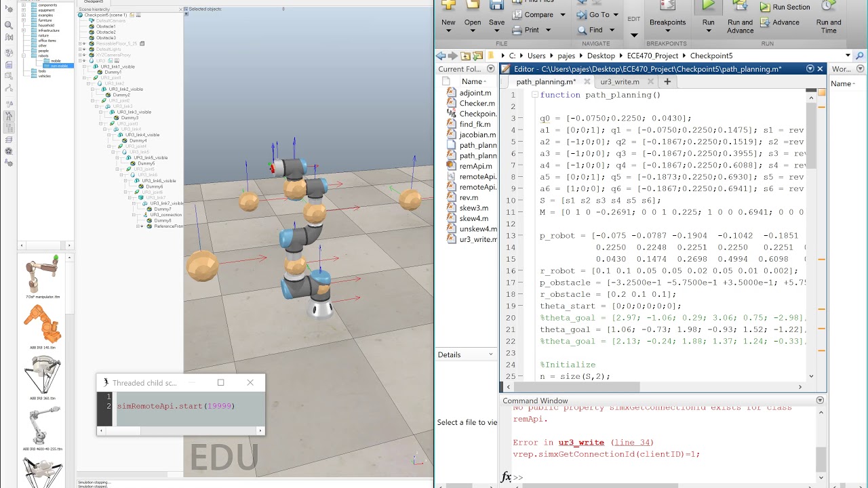This screenshot has height=488, width=868.
Task: Click the user settings gear icon in V-REP
Action: [9, 163]
